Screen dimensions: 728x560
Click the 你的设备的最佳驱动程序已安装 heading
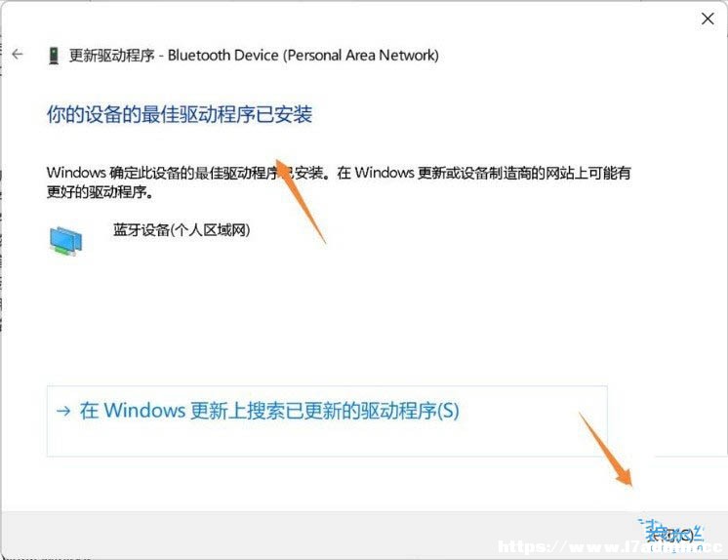[x=180, y=114]
